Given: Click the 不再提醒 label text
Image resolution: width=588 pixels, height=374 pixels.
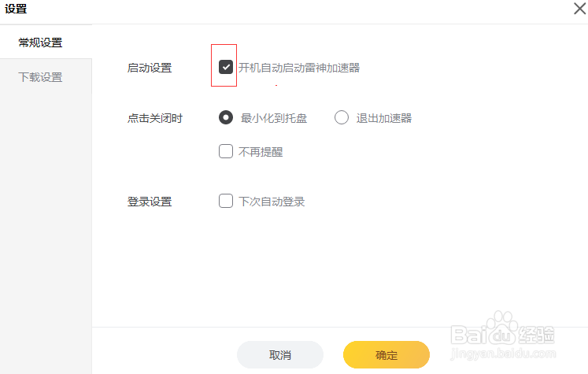Looking at the screenshot, I should (261, 152).
